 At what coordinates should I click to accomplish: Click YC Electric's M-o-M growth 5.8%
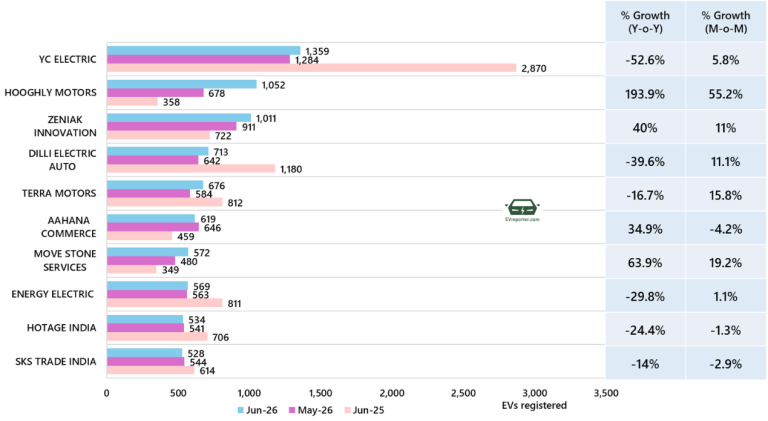(x=726, y=60)
